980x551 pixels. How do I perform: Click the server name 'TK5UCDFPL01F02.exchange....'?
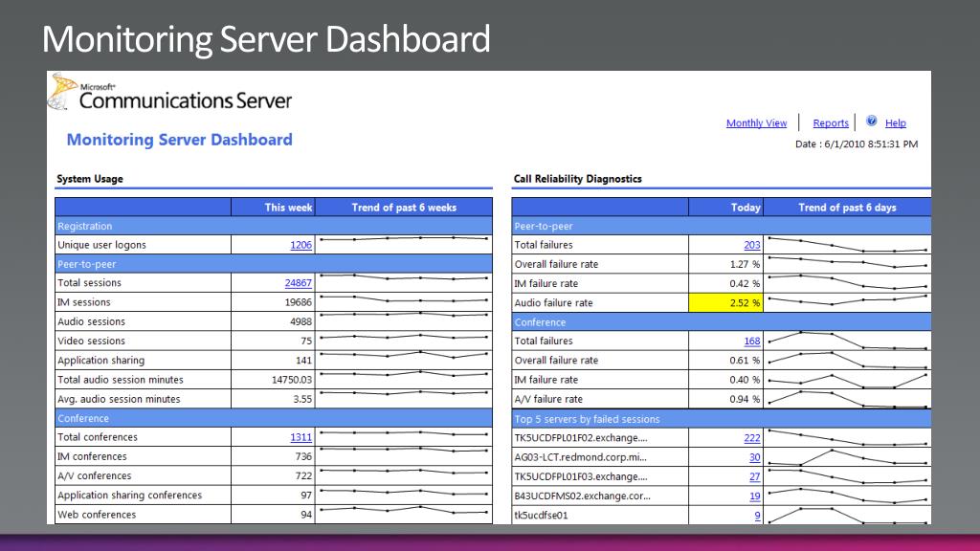pyautogui.click(x=581, y=438)
